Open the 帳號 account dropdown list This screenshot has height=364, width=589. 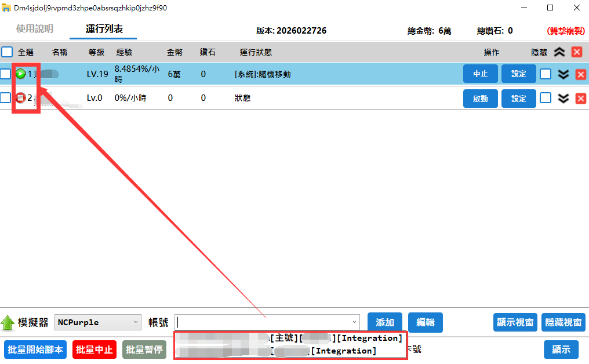pos(353,322)
